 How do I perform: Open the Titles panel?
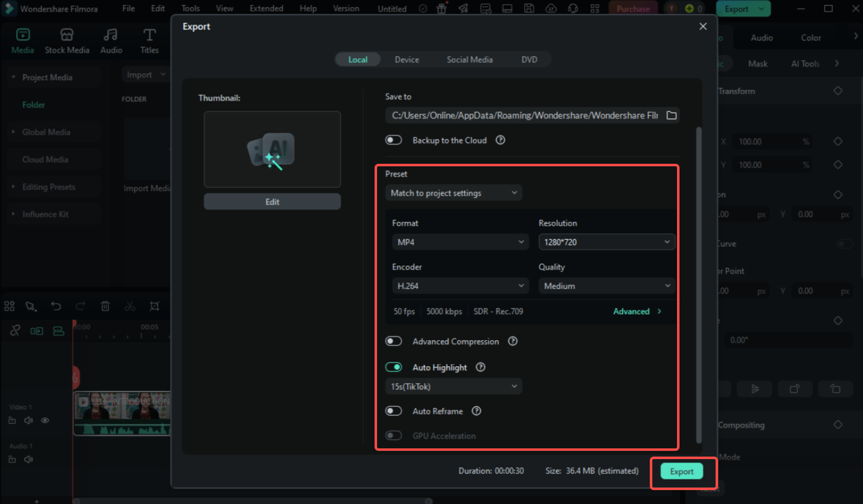(149, 41)
